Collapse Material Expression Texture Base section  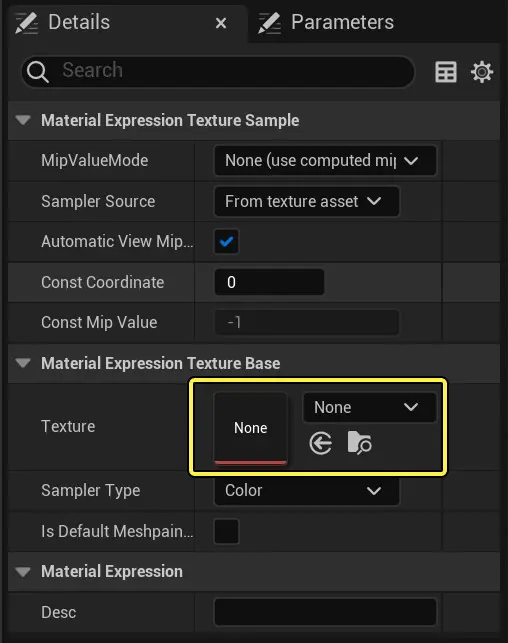pos(23,363)
